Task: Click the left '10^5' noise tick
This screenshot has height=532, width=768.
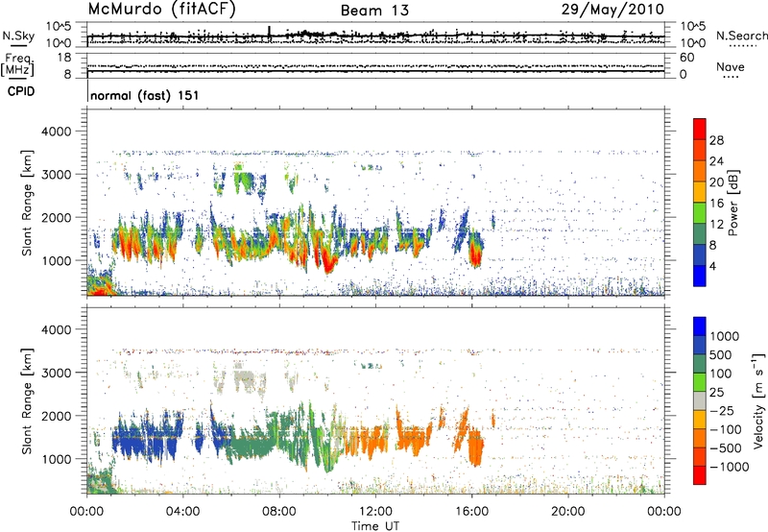Action: 59,26
